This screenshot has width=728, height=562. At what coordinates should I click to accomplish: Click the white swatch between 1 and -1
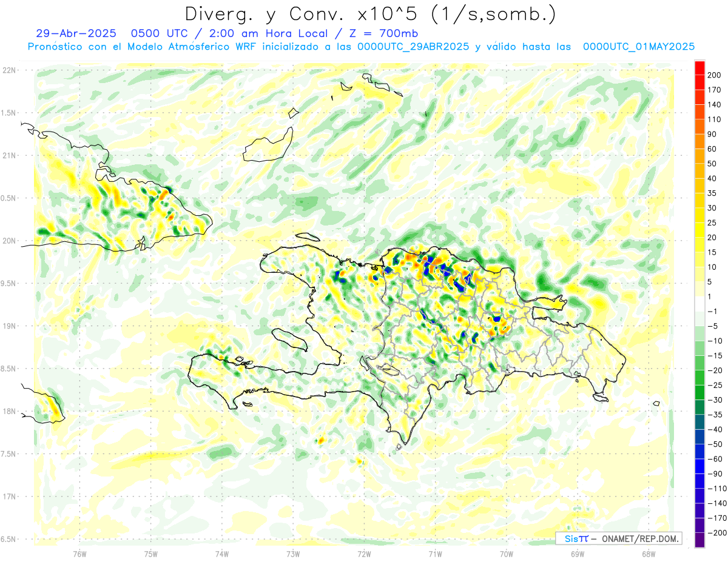click(x=700, y=304)
